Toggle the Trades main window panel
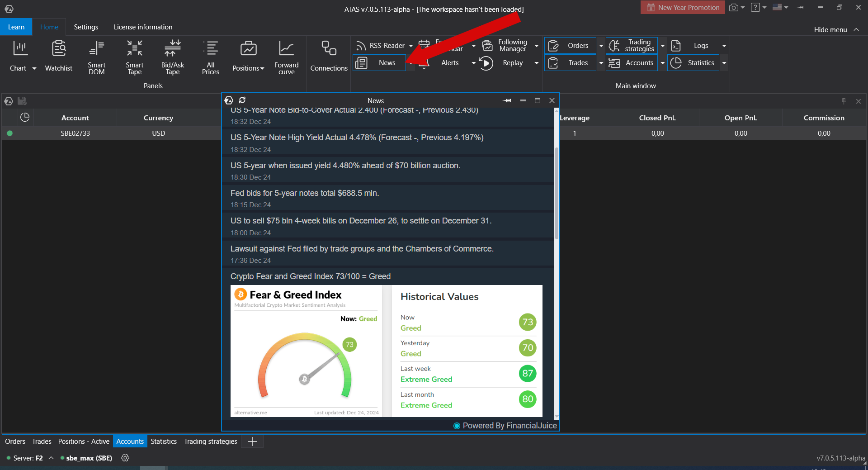 pyautogui.click(x=571, y=63)
